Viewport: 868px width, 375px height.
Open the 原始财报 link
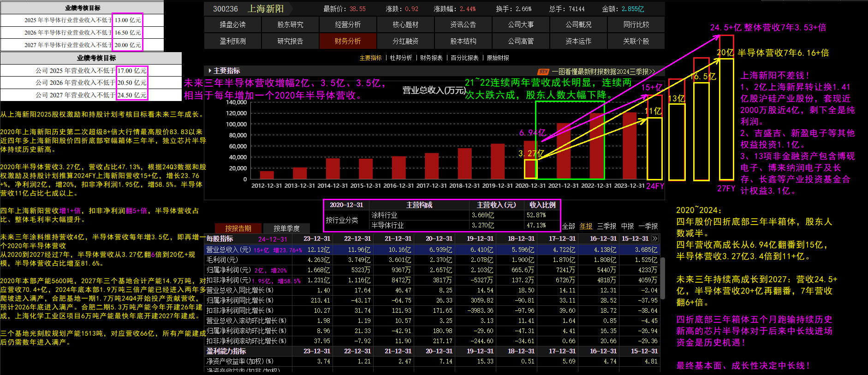tap(498, 58)
